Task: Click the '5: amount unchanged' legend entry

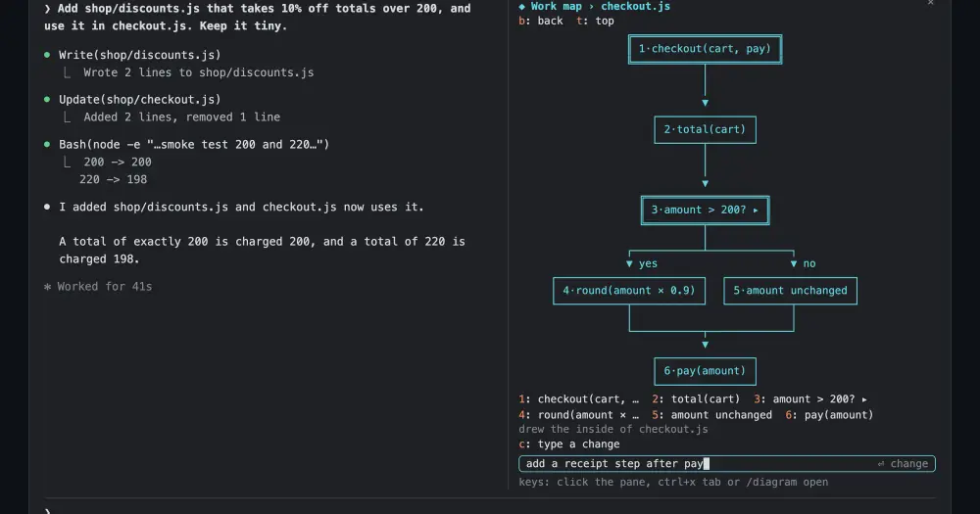Action: [x=711, y=415]
